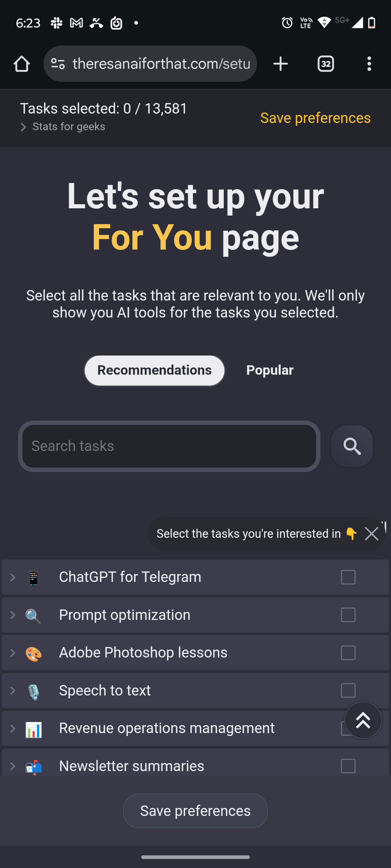The width and height of the screenshot is (391, 868).
Task: Open the tab switcher showing 32 tabs
Action: pos(326,64)
